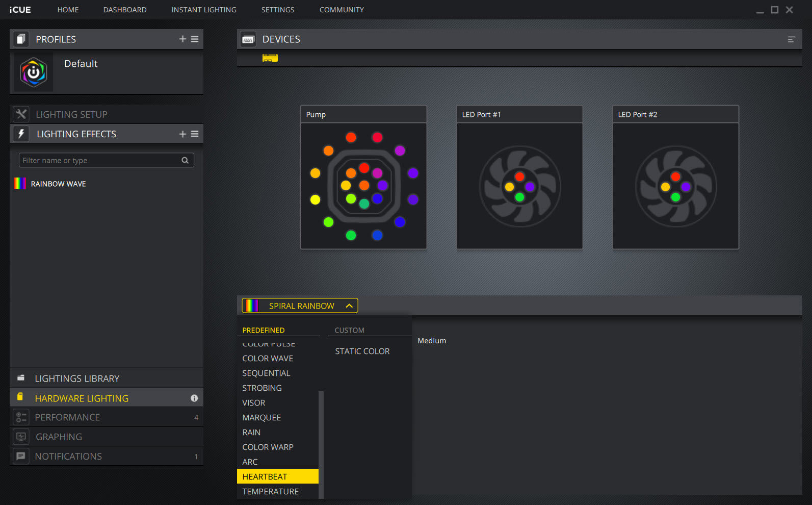The width and height of the screenshot is (812, 505).
Task: Choose Color Warp effect
Action: tap(278, 447)
